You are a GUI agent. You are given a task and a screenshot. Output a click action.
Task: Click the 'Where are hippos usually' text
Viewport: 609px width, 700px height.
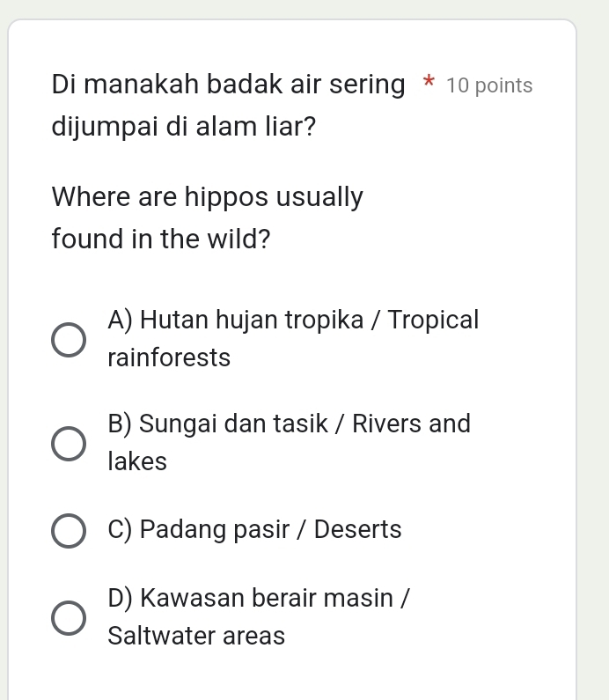208,196
